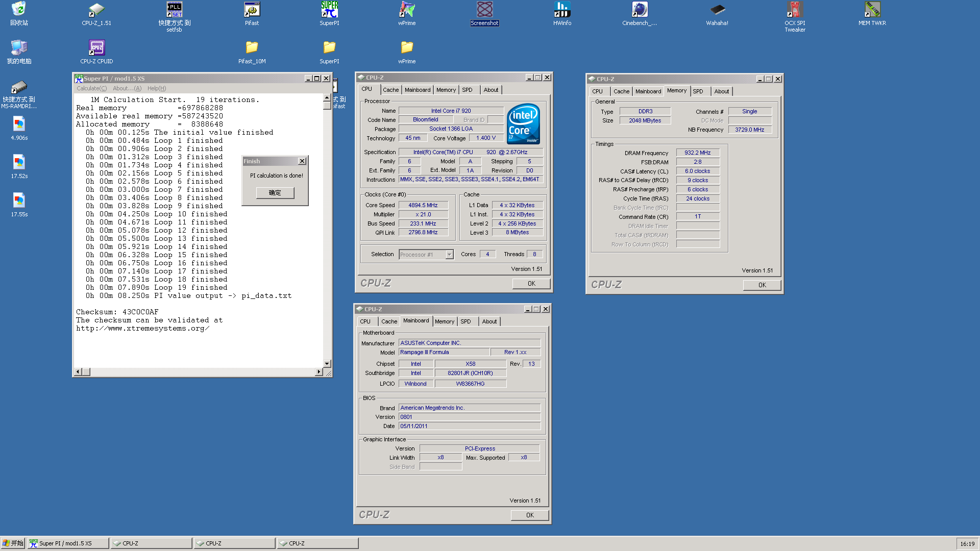Image resolution: width=980 pixels, height=551 pixels.
Task: Open the About menu in Super PI
Action: pos(127,88)
